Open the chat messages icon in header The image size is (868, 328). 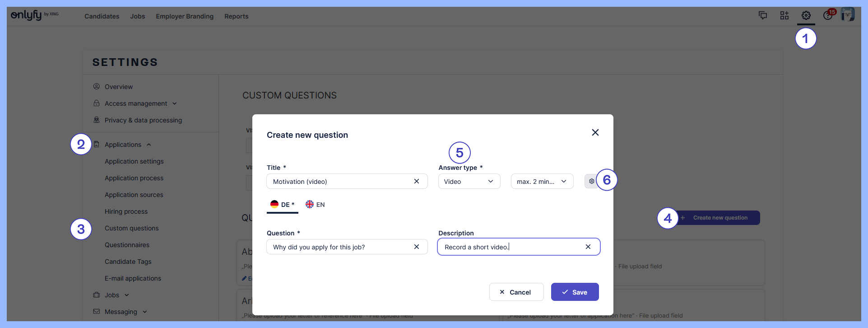coord(763,16)
